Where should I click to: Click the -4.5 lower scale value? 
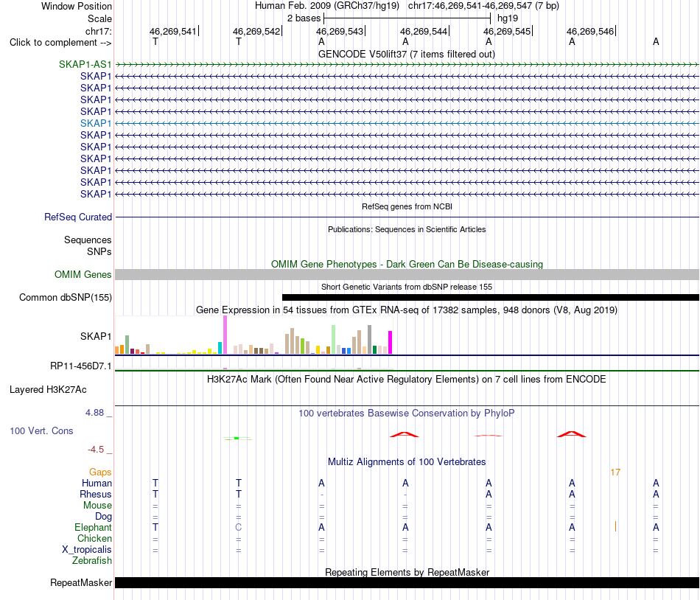(96, 449)
